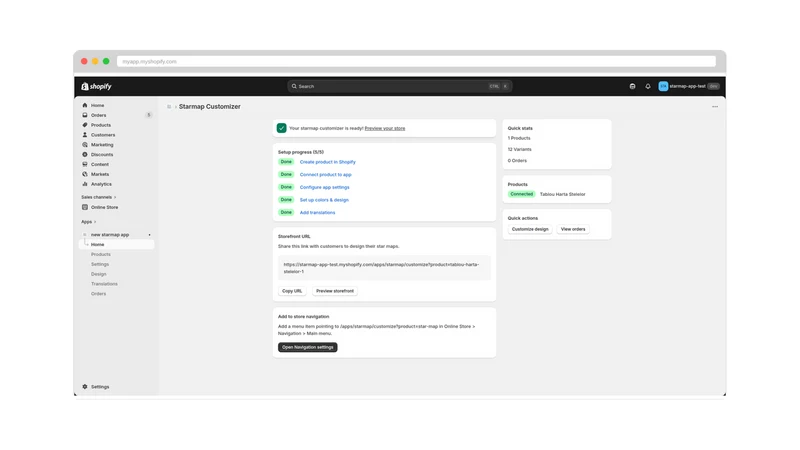This screenshot has height=450, width=800.
Task: Expand the Apps section in sidebar
Action: point(88,221)
